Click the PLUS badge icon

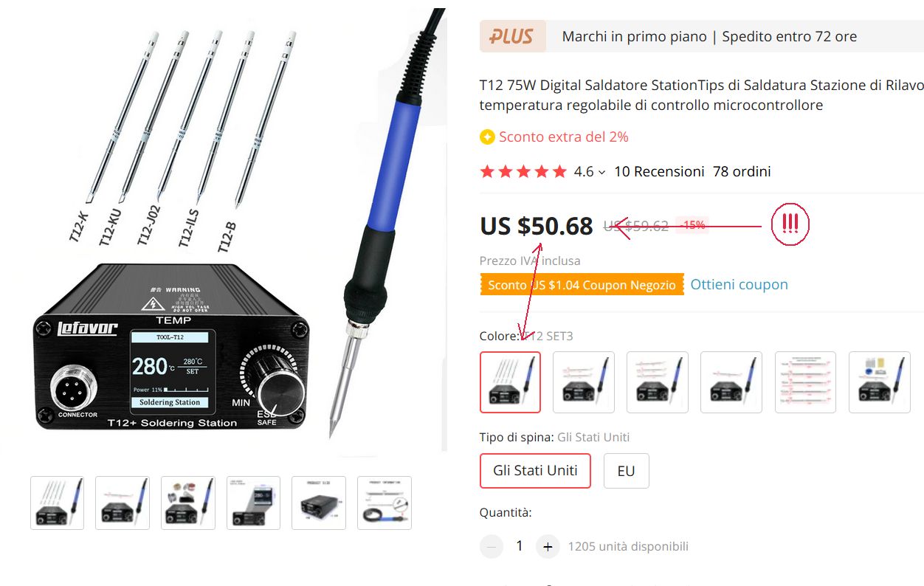(x=512, y=36)
